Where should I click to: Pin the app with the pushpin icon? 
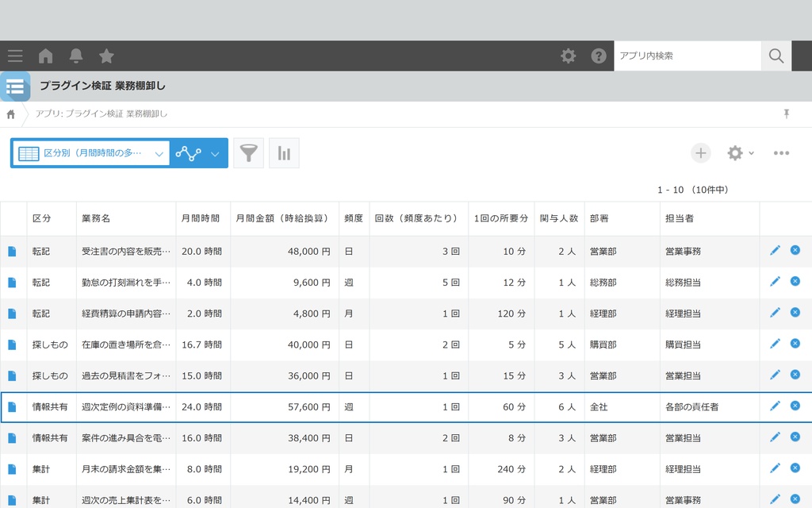tap(786, 114)
